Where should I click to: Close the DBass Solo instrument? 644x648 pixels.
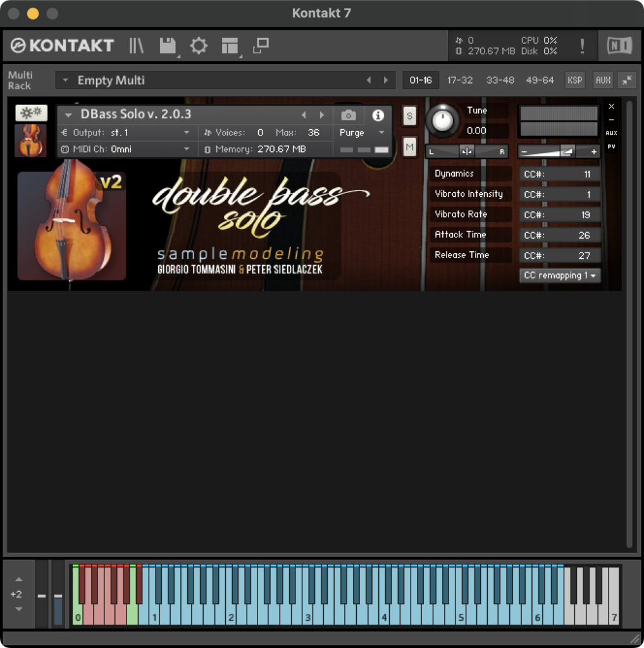tap(611, 106)
